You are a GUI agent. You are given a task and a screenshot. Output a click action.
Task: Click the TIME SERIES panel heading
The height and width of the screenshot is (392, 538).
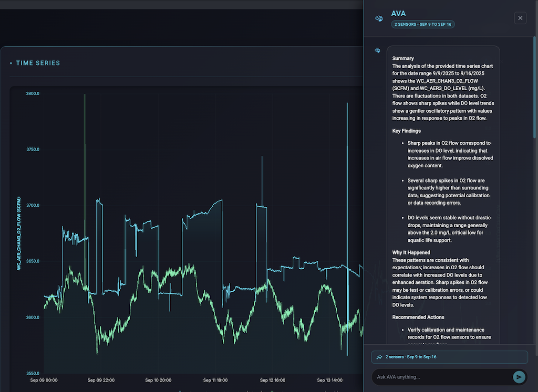pyautogui.click(x=38, y=63)
